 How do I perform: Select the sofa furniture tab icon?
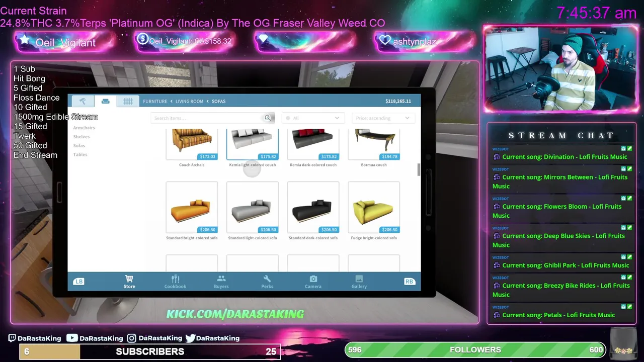point(105,101)
